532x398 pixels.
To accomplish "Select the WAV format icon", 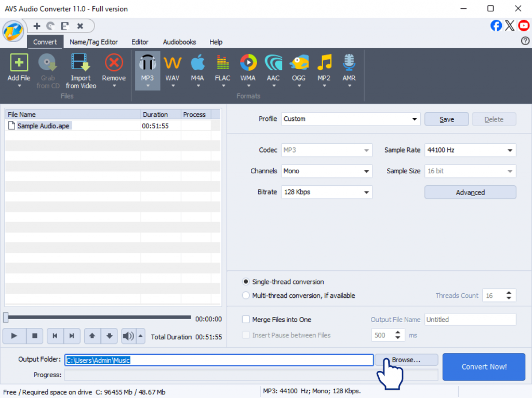I will pyautogui.click(x=172, y=63).
